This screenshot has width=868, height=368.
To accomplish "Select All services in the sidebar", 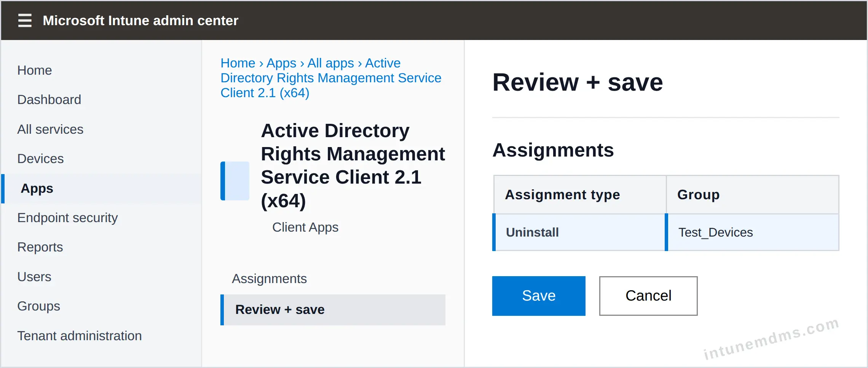I will tap(50, 130).
